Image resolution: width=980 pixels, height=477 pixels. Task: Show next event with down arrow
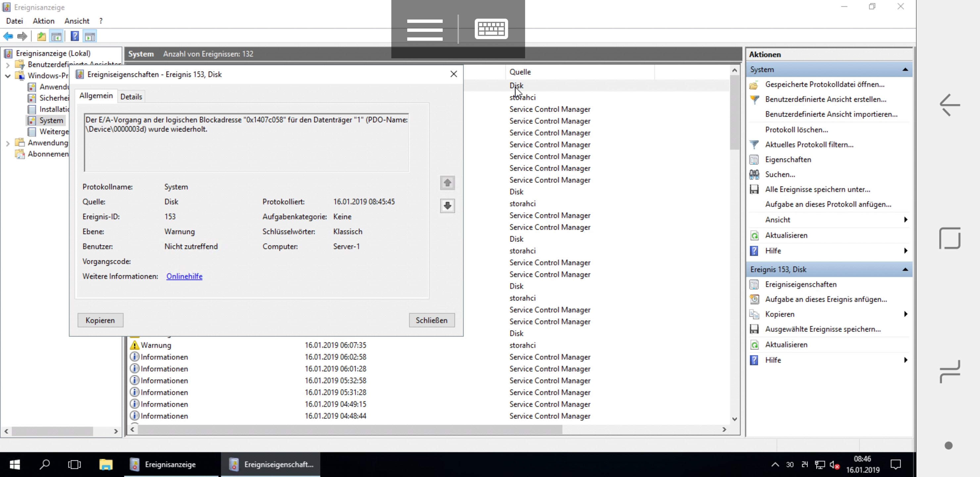[447, 206]
